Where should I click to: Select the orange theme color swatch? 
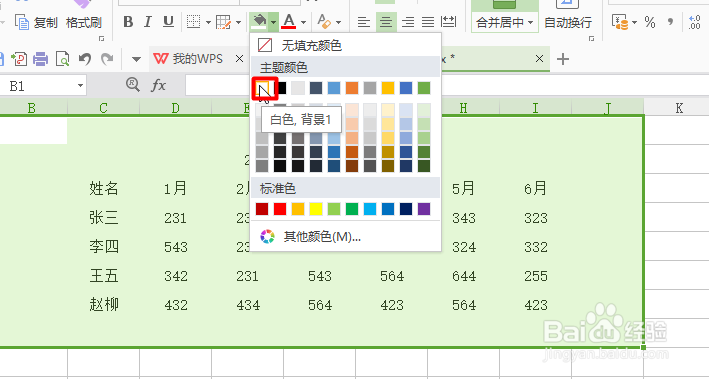click(352, 88)
